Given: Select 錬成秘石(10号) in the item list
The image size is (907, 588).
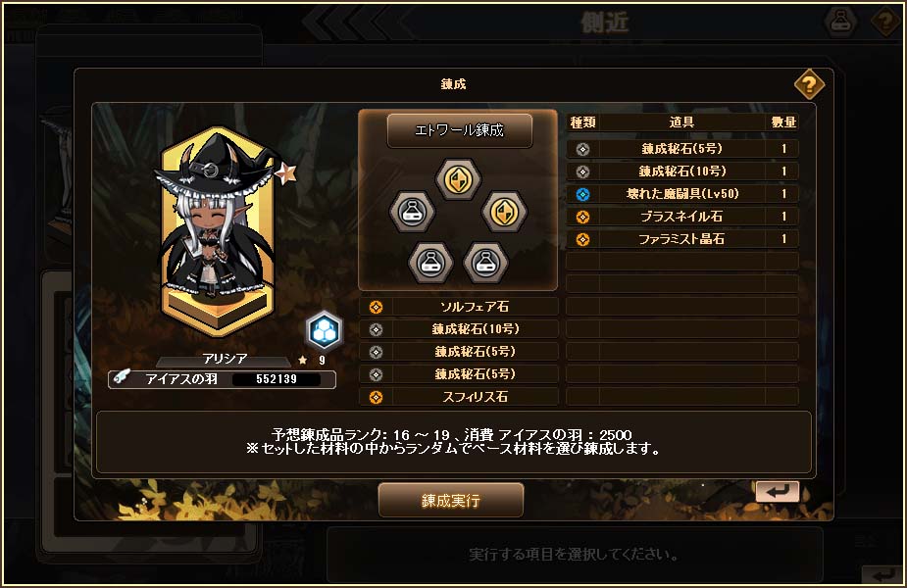Looking at the screenshot, I should tap(682, 171).
